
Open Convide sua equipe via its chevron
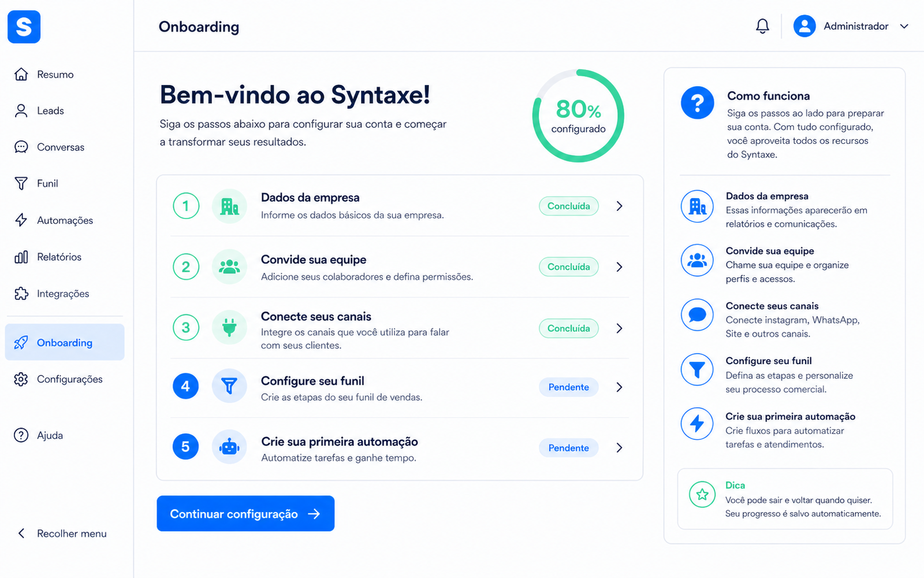coord(619,266)
